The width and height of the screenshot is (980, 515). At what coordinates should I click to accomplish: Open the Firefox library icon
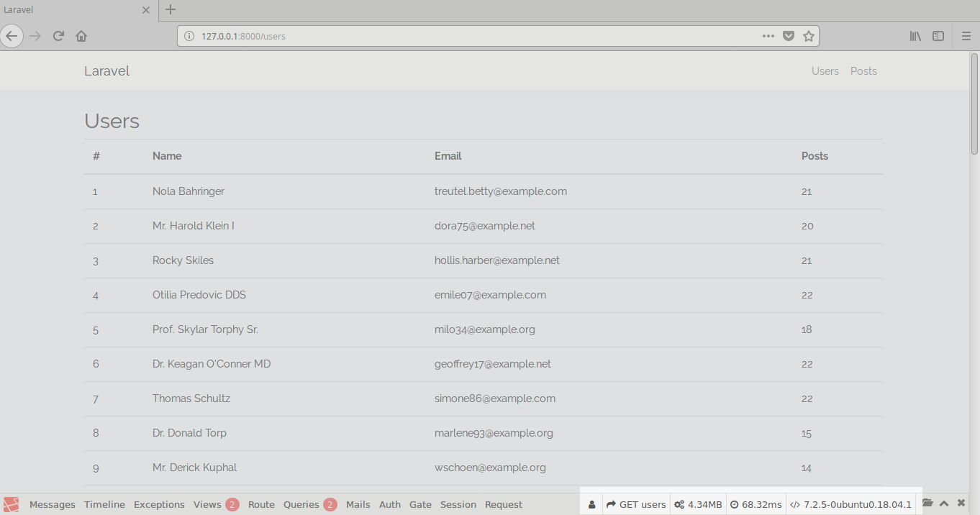click(x=915, y=36)
